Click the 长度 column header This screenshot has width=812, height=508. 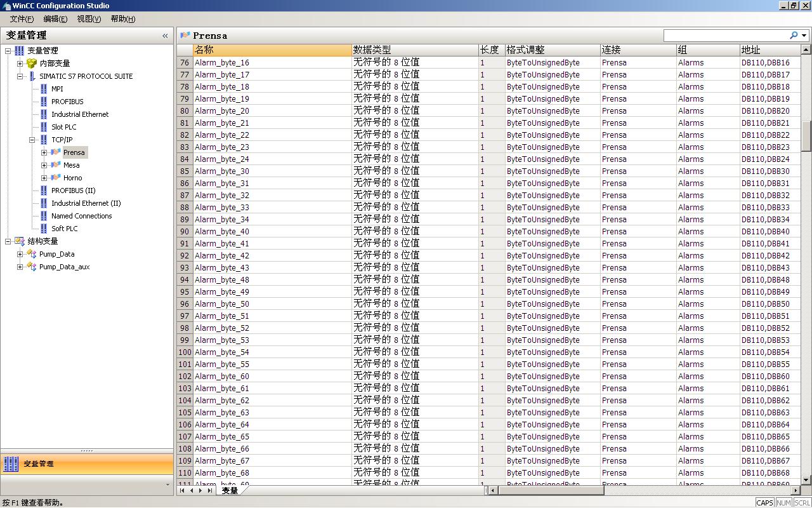[x=492, y=50]
